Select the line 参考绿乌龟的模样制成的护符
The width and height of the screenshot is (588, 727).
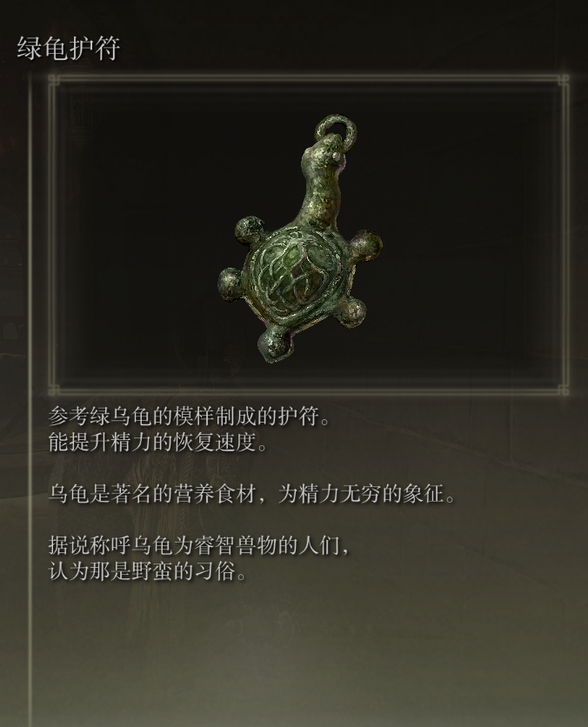click(190, 416)
